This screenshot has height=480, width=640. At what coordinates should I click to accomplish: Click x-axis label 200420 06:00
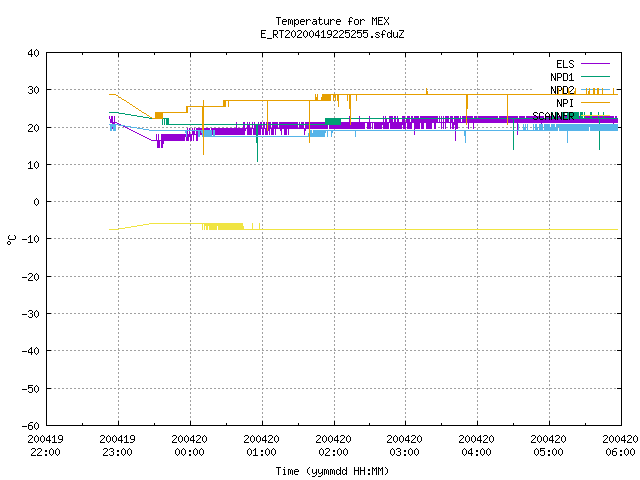tap(620, 446)
